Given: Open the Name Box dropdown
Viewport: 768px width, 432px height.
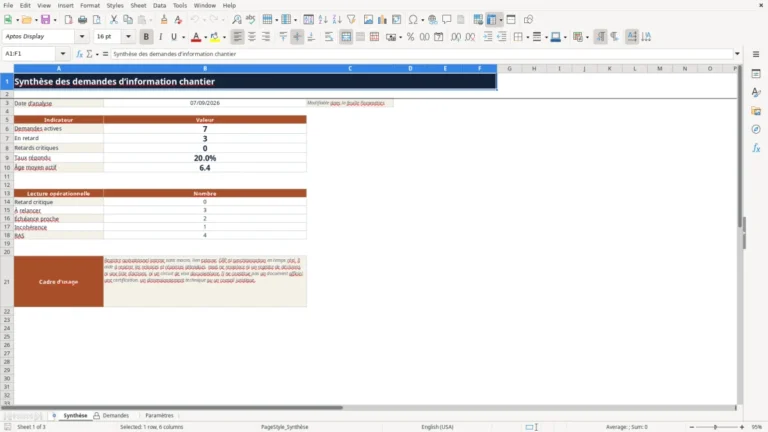Looking at the screenshot, I should click(63, 54).
